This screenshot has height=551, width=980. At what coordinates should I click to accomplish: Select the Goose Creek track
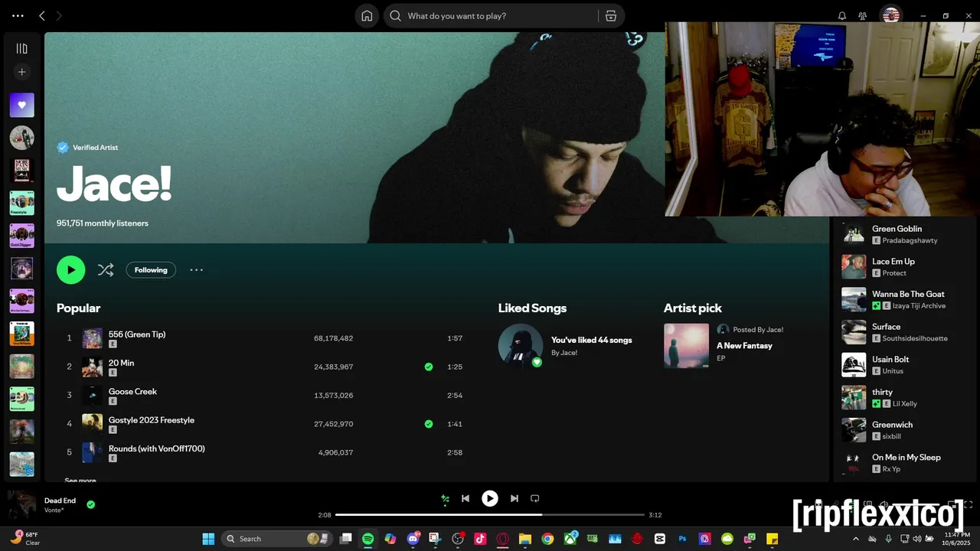coord(263,396)
